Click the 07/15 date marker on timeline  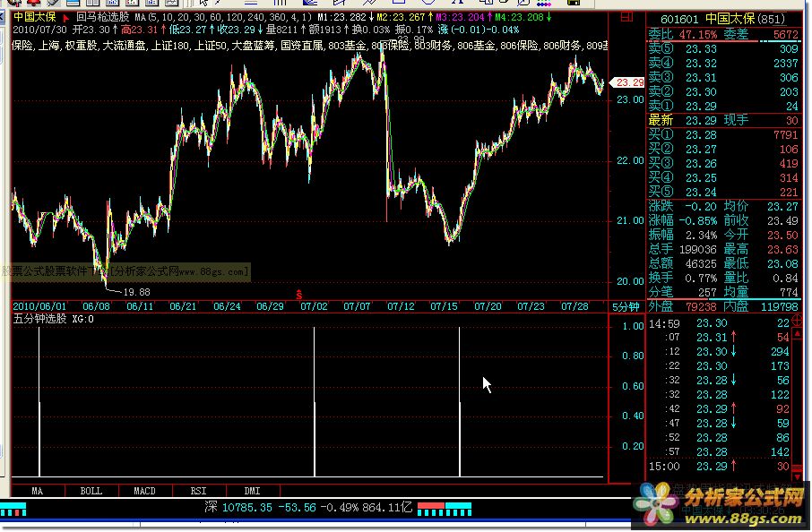(444, 306)
